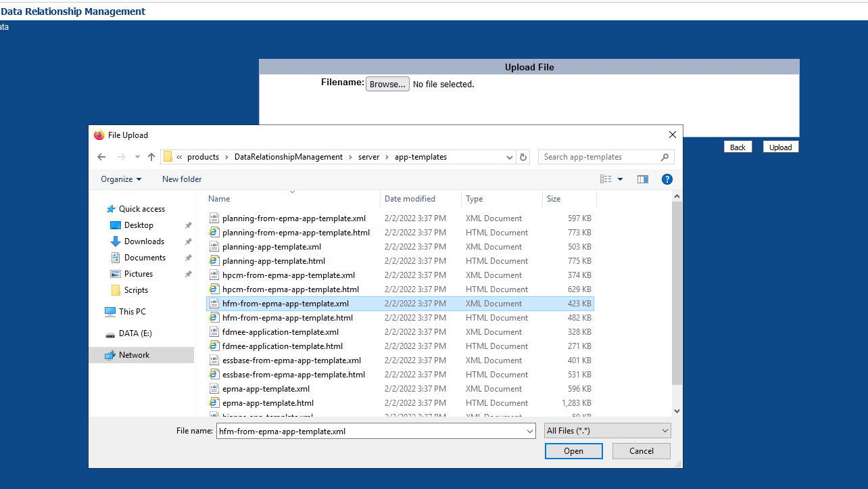Screen dimensions: 868x489
Task: Select the DATA (E:) drive
Action: (x=135, y=333)
